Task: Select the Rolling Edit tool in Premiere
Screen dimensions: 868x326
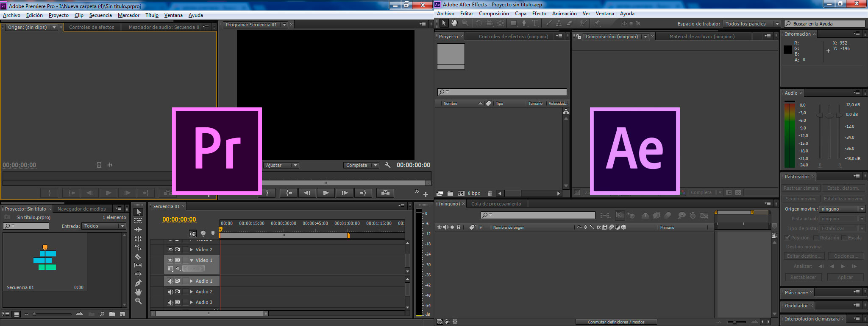Action: coord(138,239)
